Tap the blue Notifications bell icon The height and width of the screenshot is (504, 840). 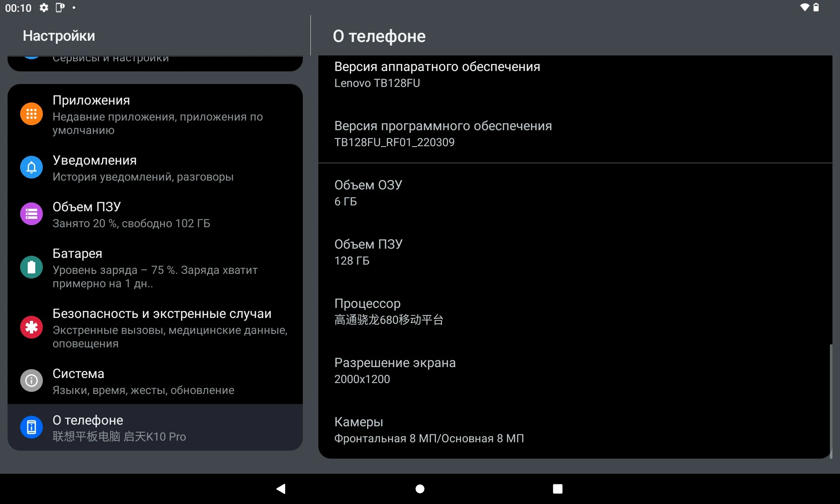31,168
